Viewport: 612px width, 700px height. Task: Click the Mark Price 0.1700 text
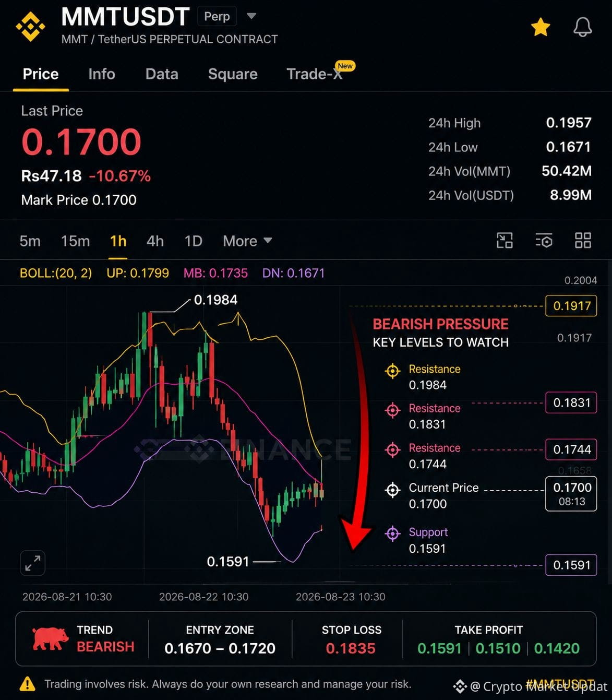pos(79,200)
